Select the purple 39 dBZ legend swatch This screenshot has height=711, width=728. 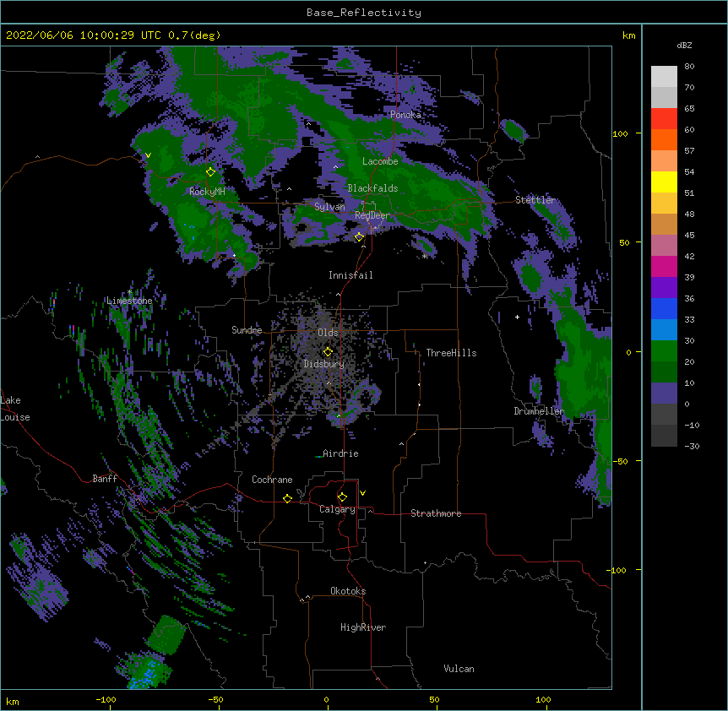[x=664, y=287]
